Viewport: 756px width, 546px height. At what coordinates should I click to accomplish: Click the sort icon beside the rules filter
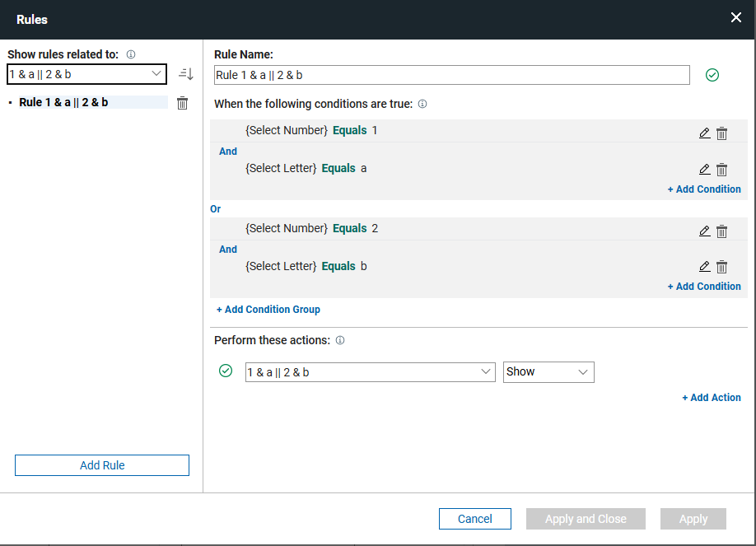click(x=185, y=73)
